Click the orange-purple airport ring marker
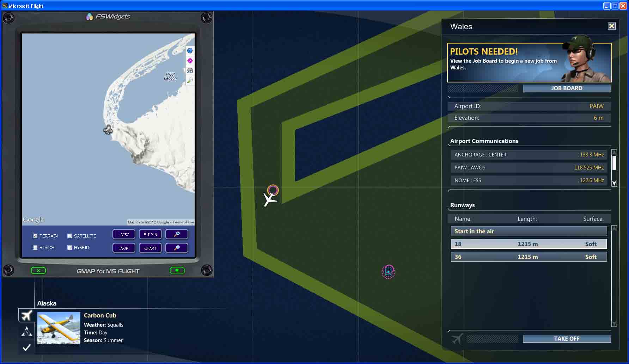This screenshot has width=629, height=364. pyautogui.click(x=273, y=190)
